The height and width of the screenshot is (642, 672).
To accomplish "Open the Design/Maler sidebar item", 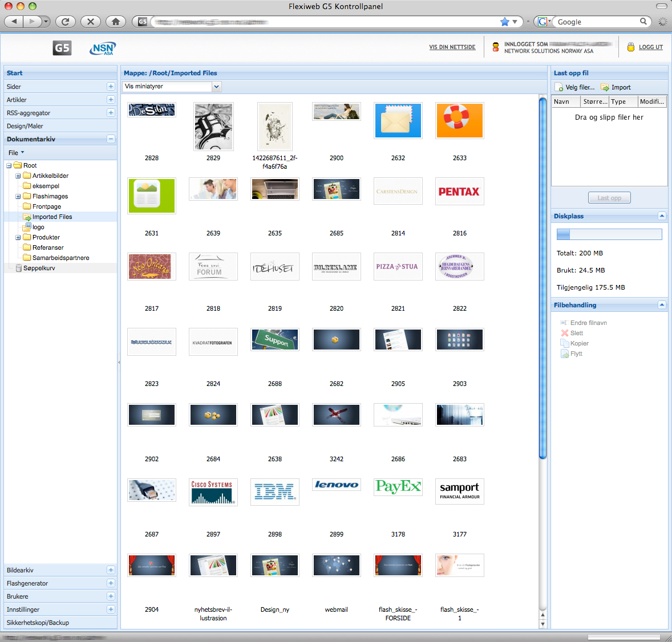I will point(25,126).
